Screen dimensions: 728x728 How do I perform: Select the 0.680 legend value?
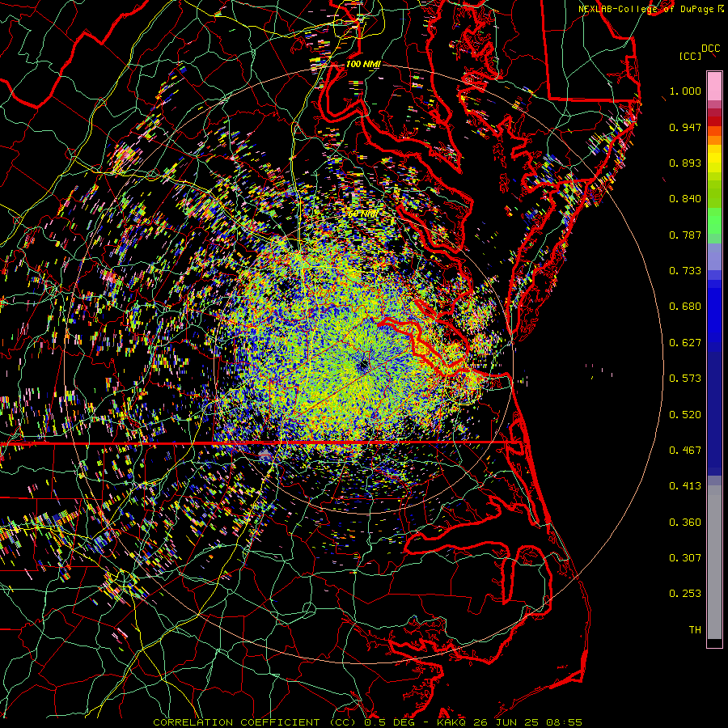(685, 307)
